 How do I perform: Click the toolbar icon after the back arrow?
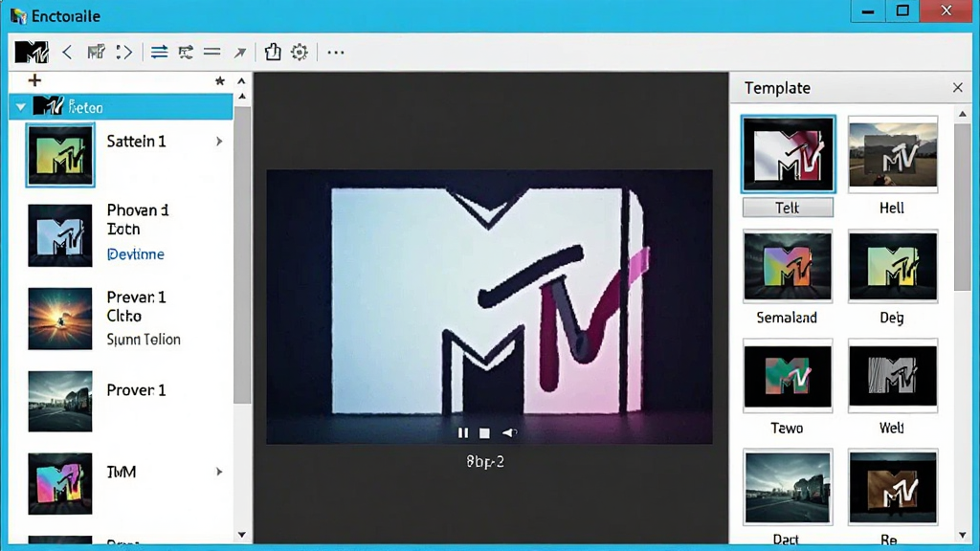96,52
